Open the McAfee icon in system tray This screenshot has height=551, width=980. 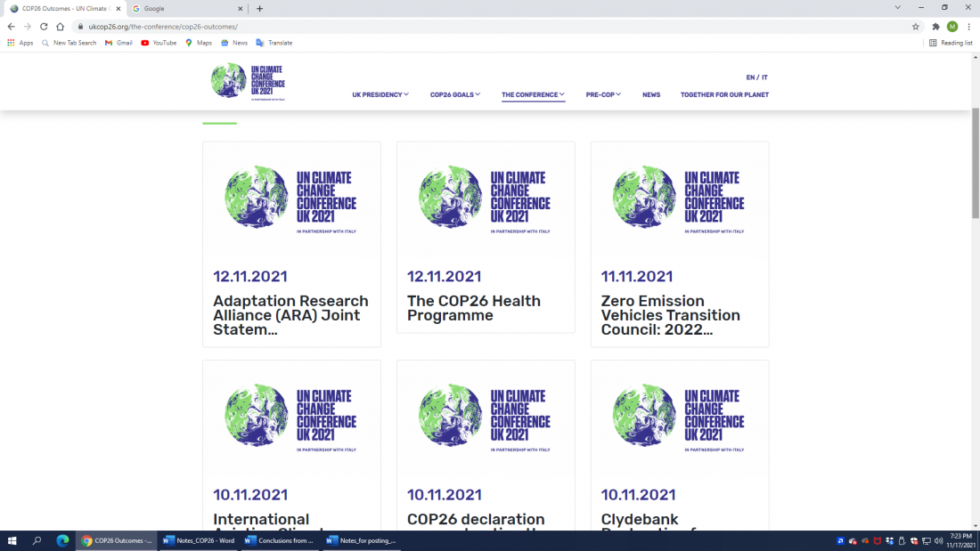(x=877, y=540)
